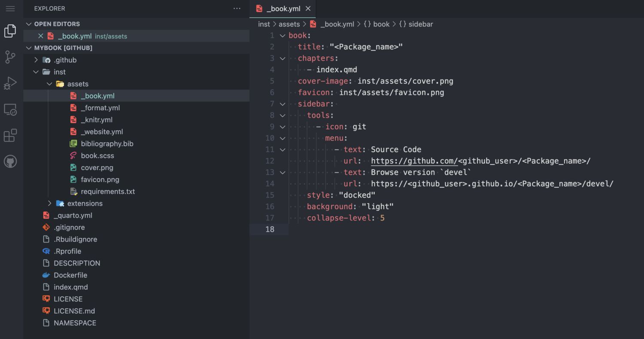Open the Extensions view
This screenshot has width=644, height=339.
[10, 136]
